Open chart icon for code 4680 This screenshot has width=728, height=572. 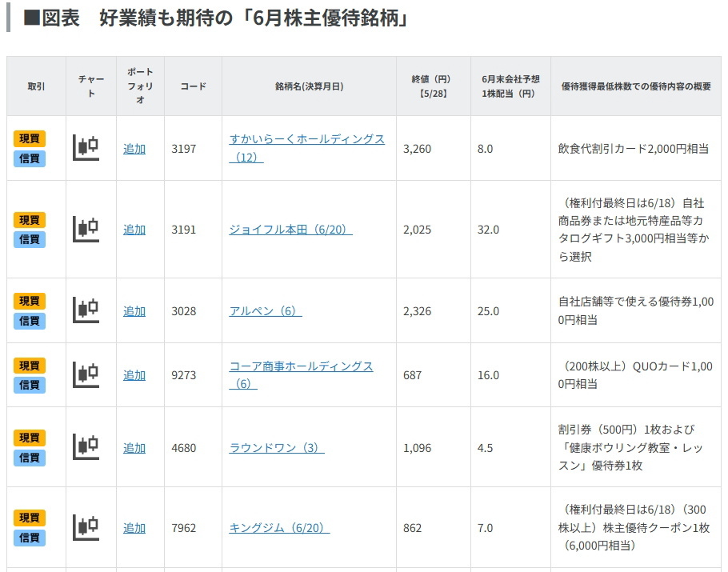click(x=86, y=447)
